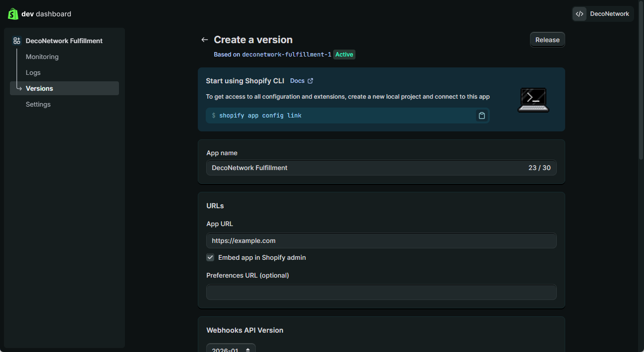Click the Start using Shopify CLI heading
The image size is (644, 352).
(x=245, y=81)
